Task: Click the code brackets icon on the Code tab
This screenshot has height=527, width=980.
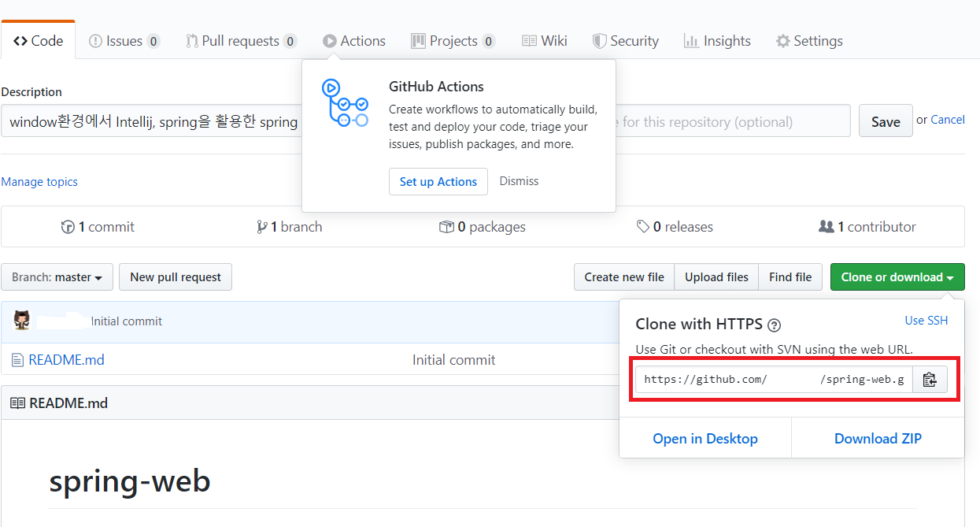Action: coord(20,41)
